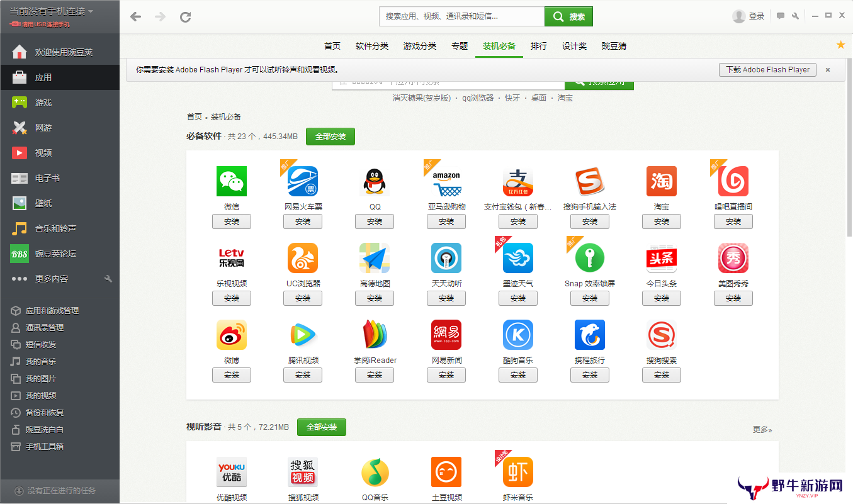
Task: Open the 排行 tab
Action: click(539, 46)
